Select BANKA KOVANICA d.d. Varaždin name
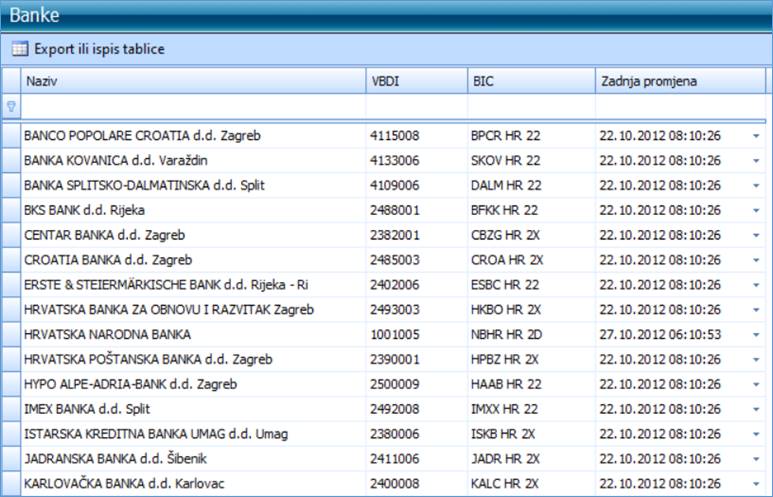773x497 pixels. (115, 160)
